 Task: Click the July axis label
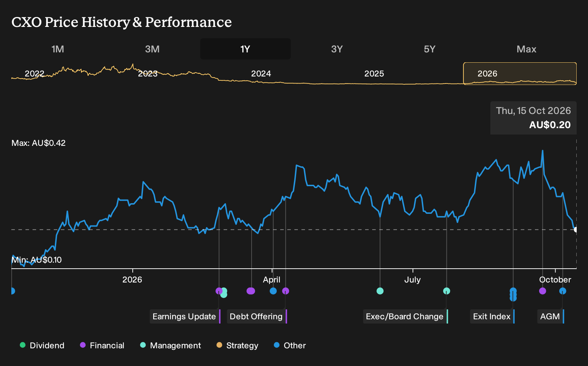pyautogui.click(x=413, y=280)
